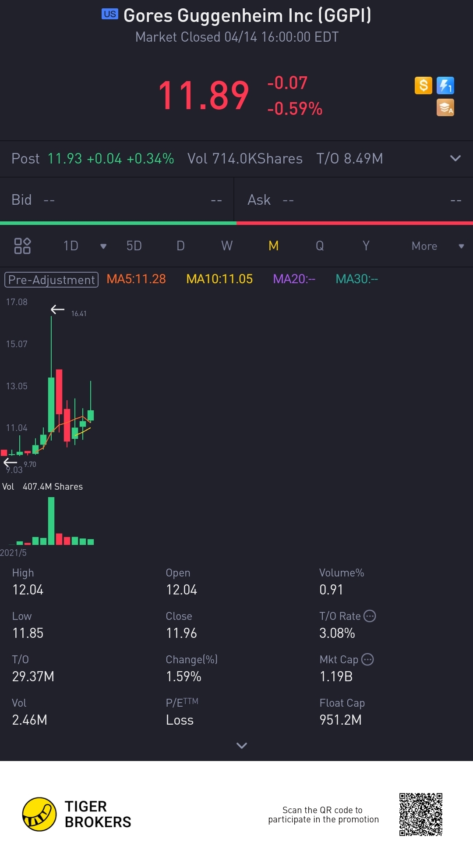Image resolution: width=473 pixels, height=868 pixels.
Task: Tap the P/E TTM Loss value
Action: pyautogui.click(x=180, y=720)
